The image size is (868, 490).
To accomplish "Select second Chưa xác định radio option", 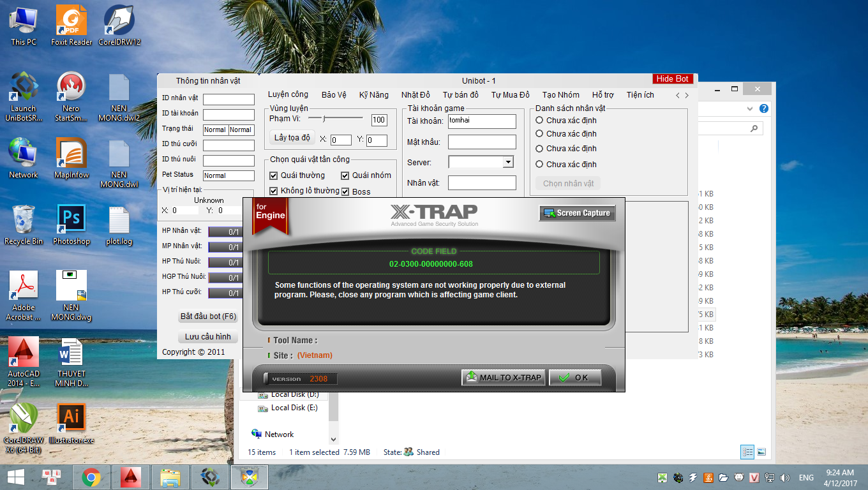I will (x=539, y=134).
